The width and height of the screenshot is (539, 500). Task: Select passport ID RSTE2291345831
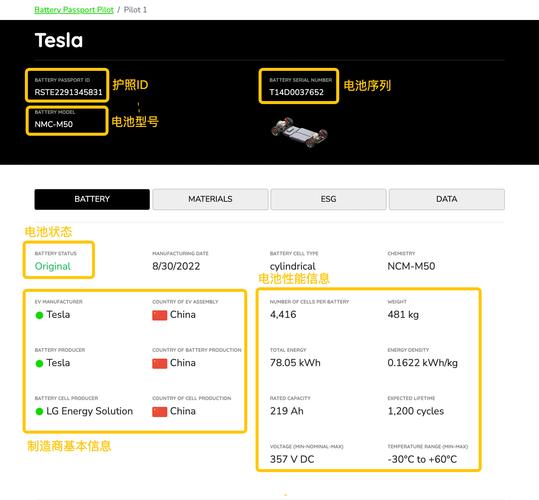68,92
